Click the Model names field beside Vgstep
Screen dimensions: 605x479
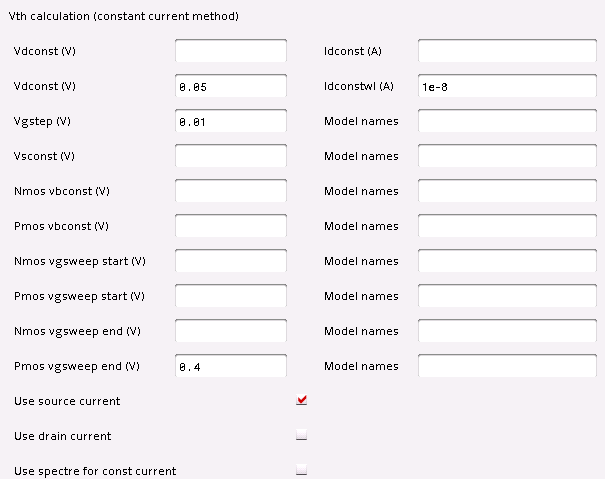coord(507,121)
